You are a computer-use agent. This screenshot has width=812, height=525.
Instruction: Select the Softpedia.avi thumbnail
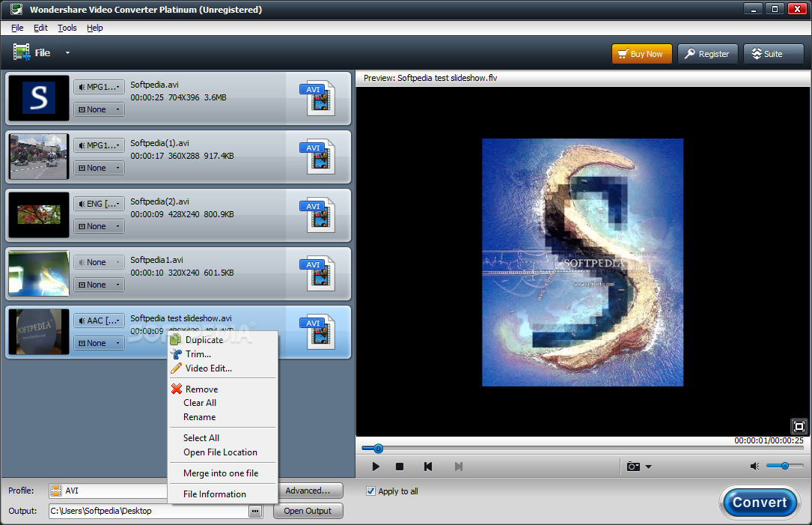(39, 98)
